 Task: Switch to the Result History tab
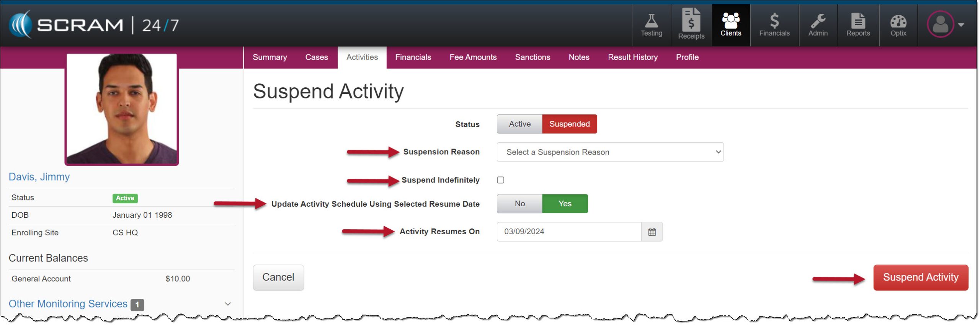[x=632, y=57]
